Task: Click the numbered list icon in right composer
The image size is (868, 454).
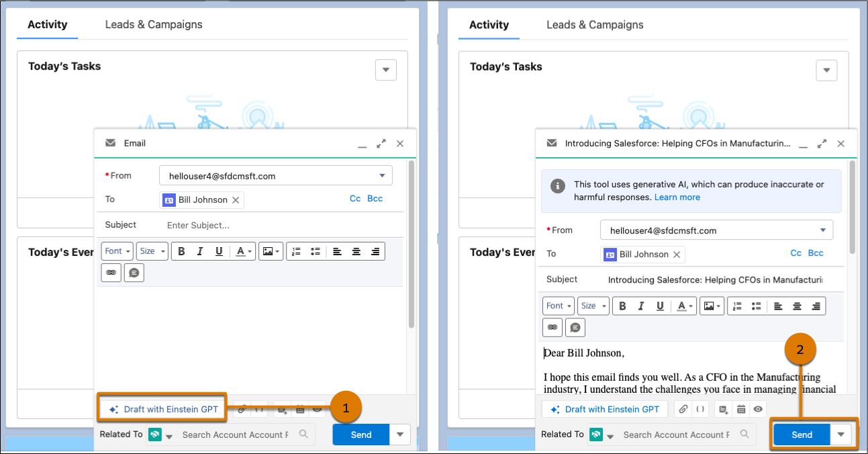Action: pos(737,306)
